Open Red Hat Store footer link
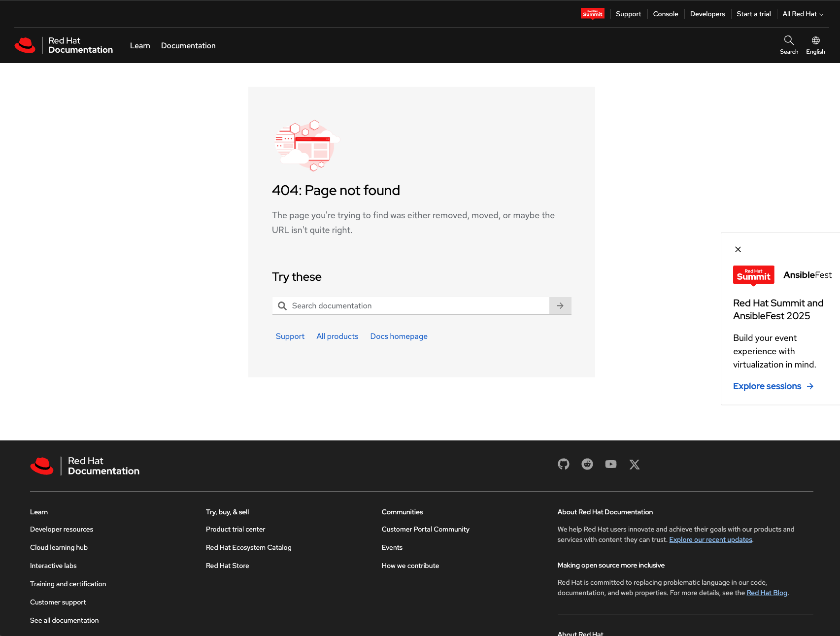Viewport: 840px width, 636px height. click(x=228, y=566)
